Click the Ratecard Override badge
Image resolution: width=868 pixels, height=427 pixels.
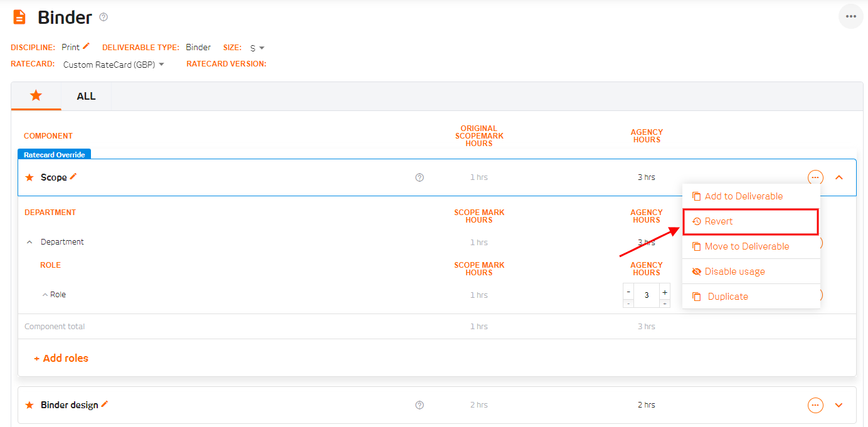point(55,154)
